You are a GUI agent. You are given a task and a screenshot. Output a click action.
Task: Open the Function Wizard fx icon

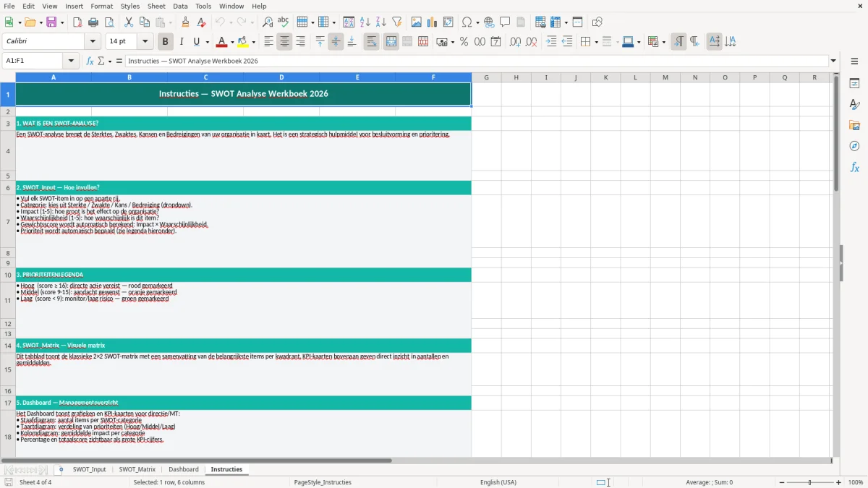(90, 61)
